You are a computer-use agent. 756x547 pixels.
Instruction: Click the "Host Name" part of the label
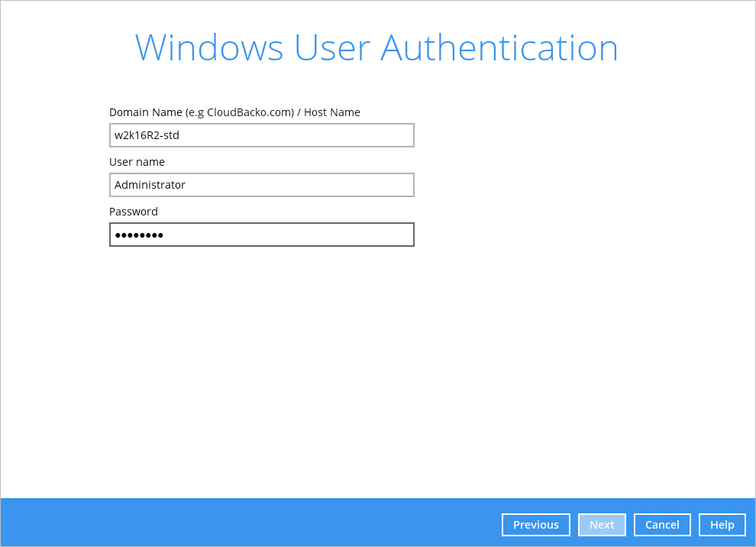(332, 112)
